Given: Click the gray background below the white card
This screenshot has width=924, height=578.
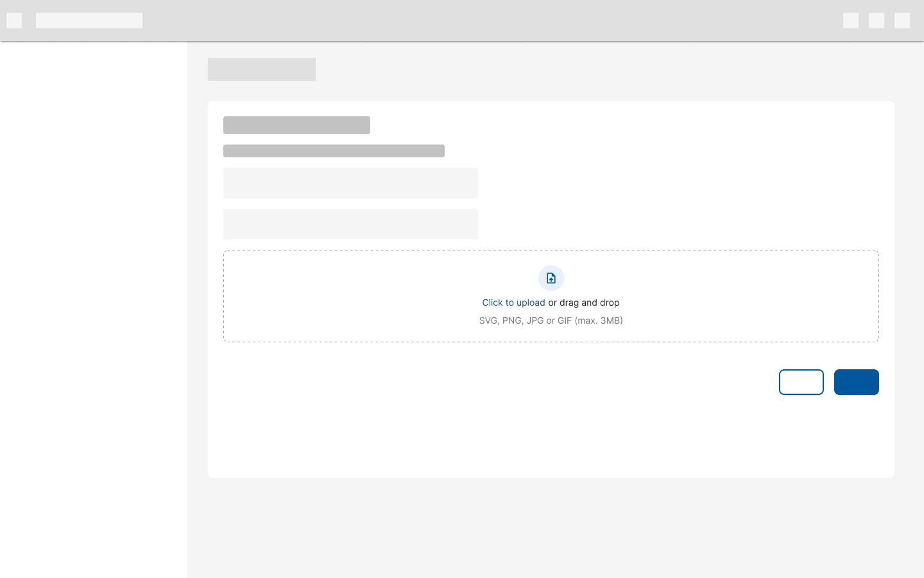Looking at the screenshot, I should pyautogui.click(x=551, y=527).
